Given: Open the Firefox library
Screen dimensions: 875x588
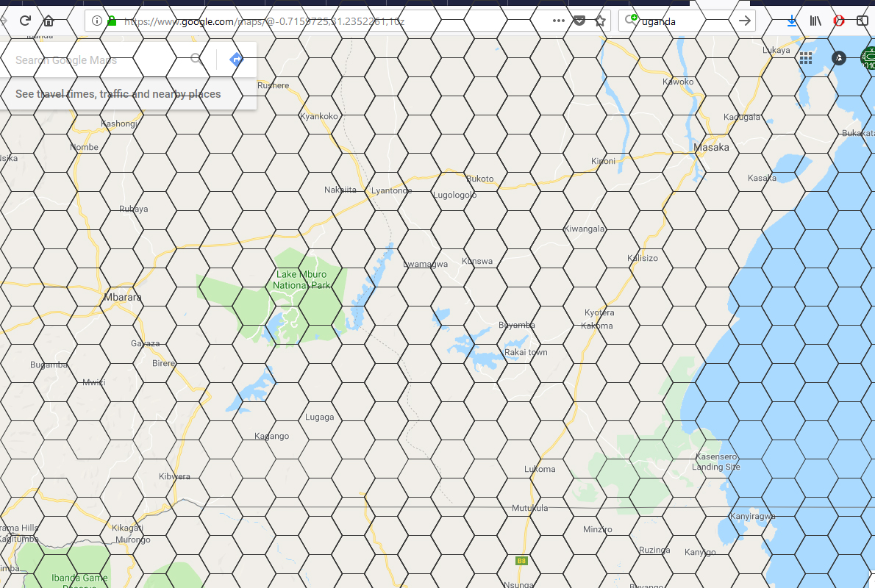Looking at the screenshot, I should [x=815, y=21].
